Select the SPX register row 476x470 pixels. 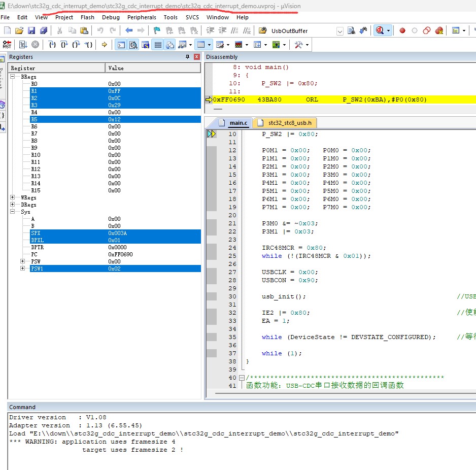click(115, 233)
